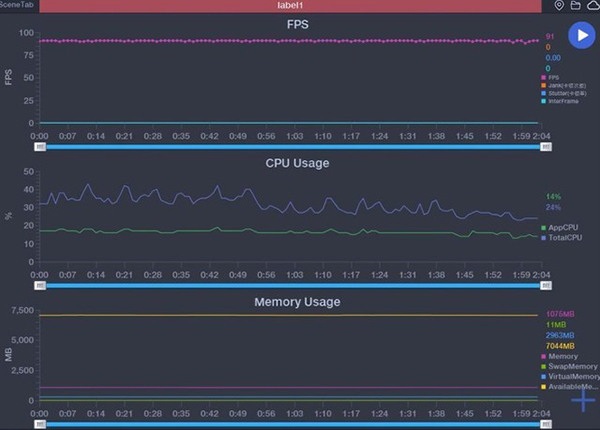
Task: Click the CPU Usage chart right range handle
Action: pyautogui.click(x=546, y=285)
